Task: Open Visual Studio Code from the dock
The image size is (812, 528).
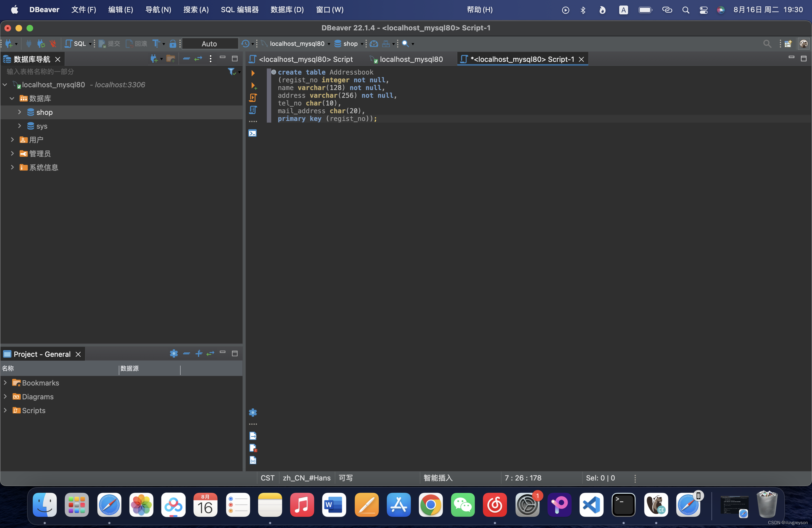Action: pyautogui.click(x=591, y=505)
